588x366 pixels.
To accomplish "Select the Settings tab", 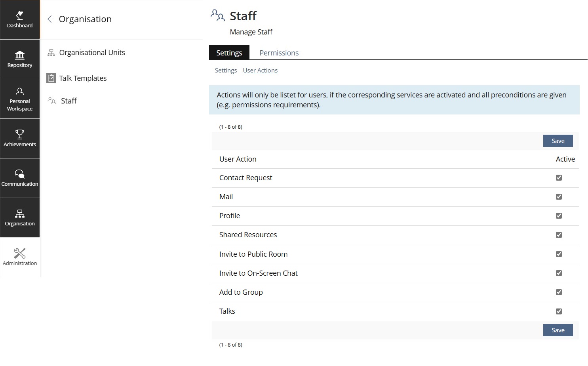I will (x=229, y=53).
